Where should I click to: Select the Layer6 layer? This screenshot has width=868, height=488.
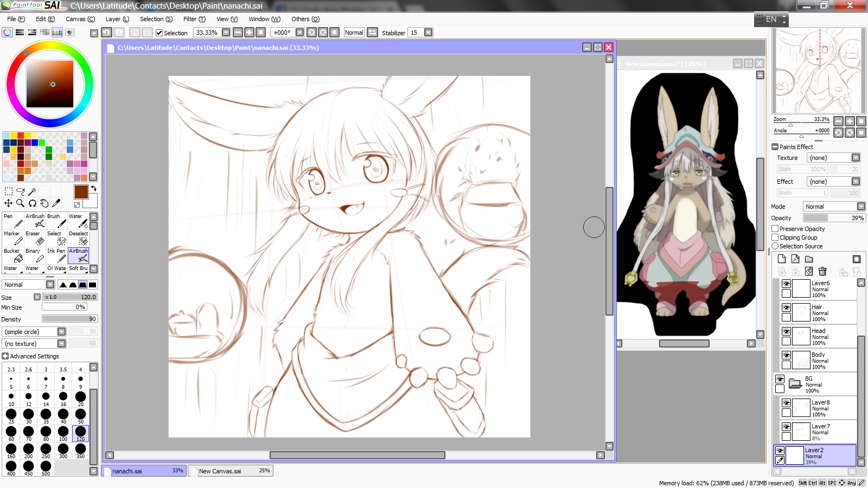pos(819,288)
